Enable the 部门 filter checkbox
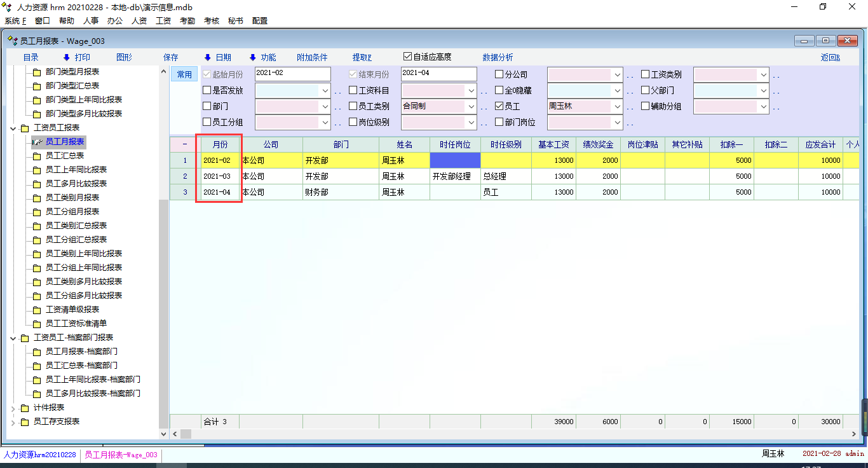Image resolution: width=868 pixels, height=468 pixels. point(207,106)
